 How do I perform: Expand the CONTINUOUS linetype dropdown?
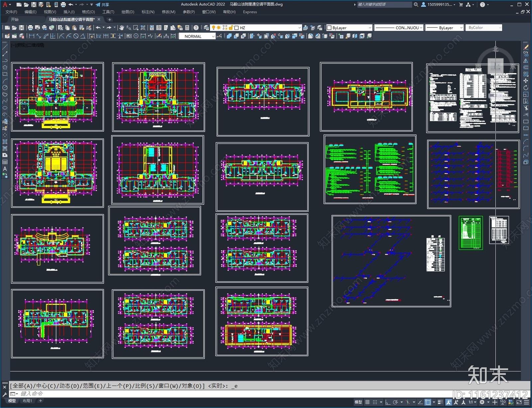point(421,28)
